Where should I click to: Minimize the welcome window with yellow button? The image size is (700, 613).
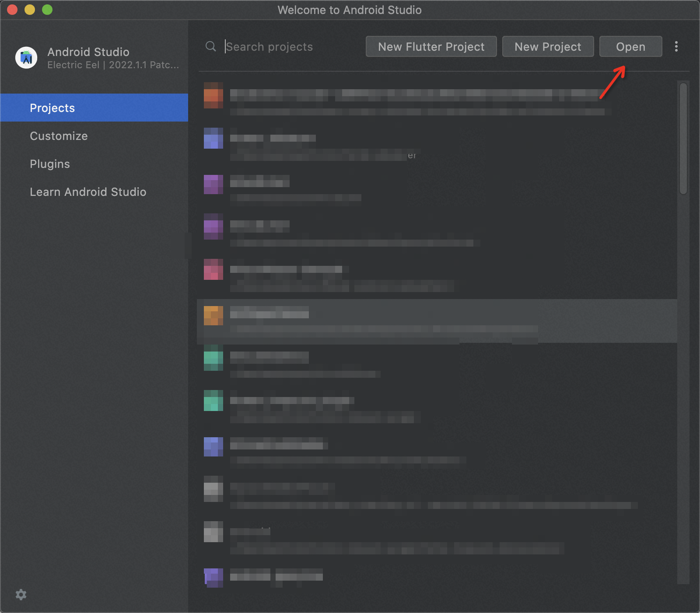point(30,10)
